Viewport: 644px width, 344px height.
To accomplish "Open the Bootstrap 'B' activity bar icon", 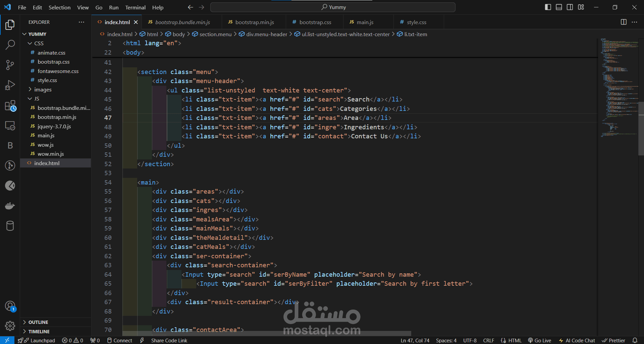I will (10, 145).
